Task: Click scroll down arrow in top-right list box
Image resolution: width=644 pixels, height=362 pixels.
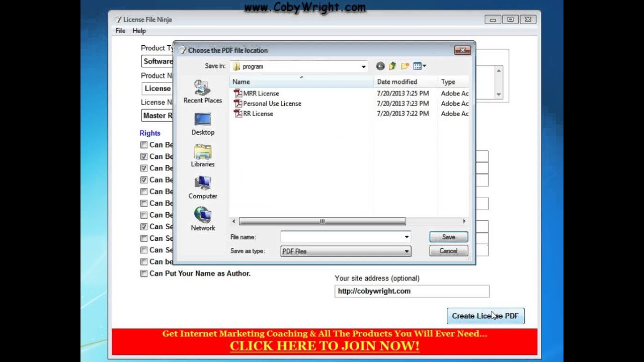Action: (x=499, y=94)
